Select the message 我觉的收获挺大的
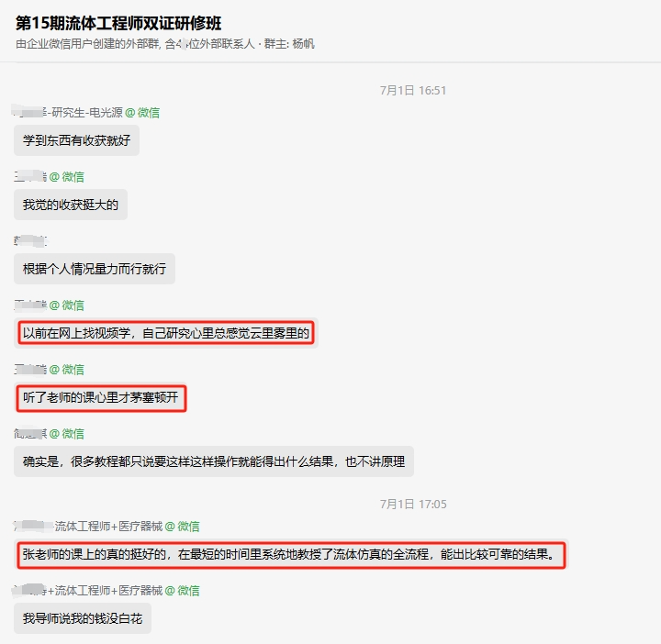The image size is (661, 644). pos(71,205)
